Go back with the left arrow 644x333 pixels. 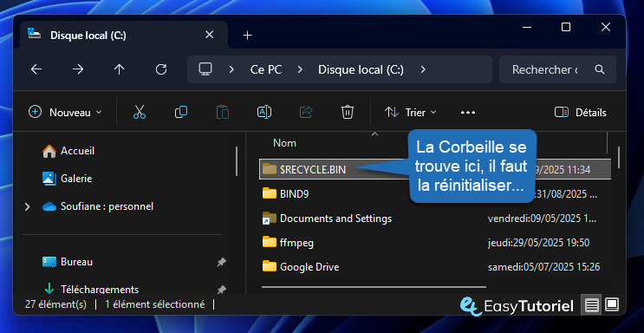click(36, 69)
